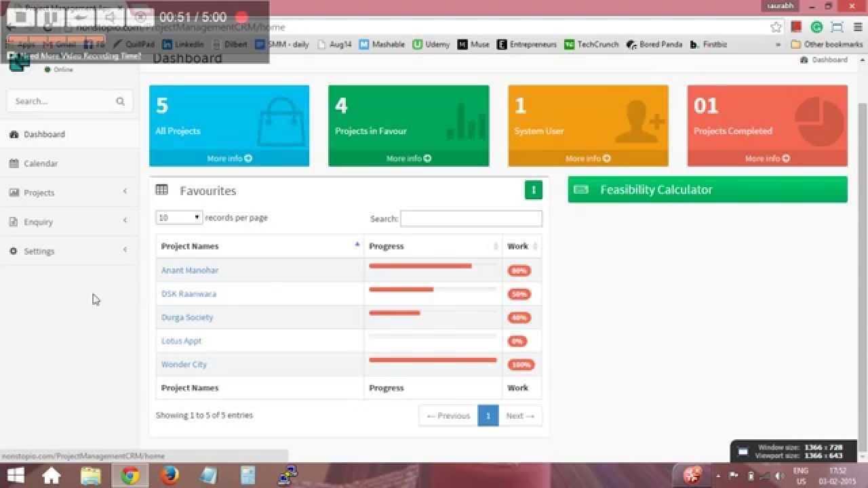Open the Anant Manohar project
This screenshot has width=868, height=488.
coord(190,270)
